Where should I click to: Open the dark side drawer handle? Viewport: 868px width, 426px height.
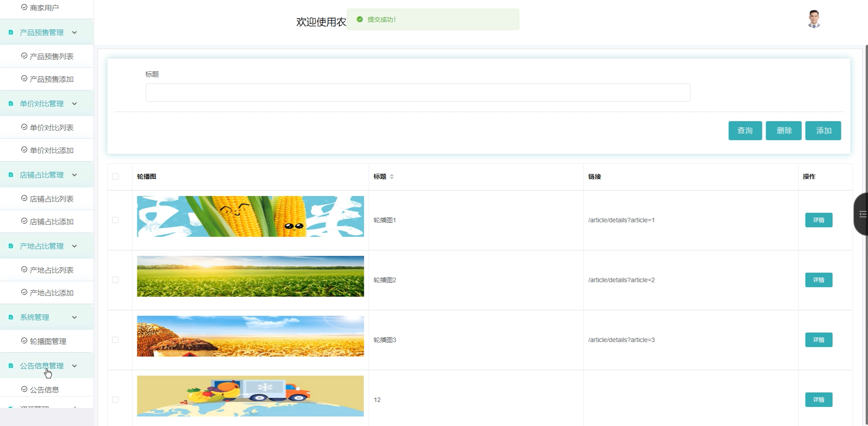[x=861, y=214]
